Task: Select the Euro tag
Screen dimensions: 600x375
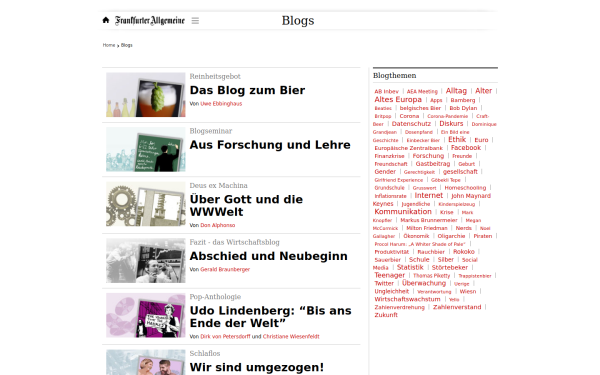Action: 481,140
